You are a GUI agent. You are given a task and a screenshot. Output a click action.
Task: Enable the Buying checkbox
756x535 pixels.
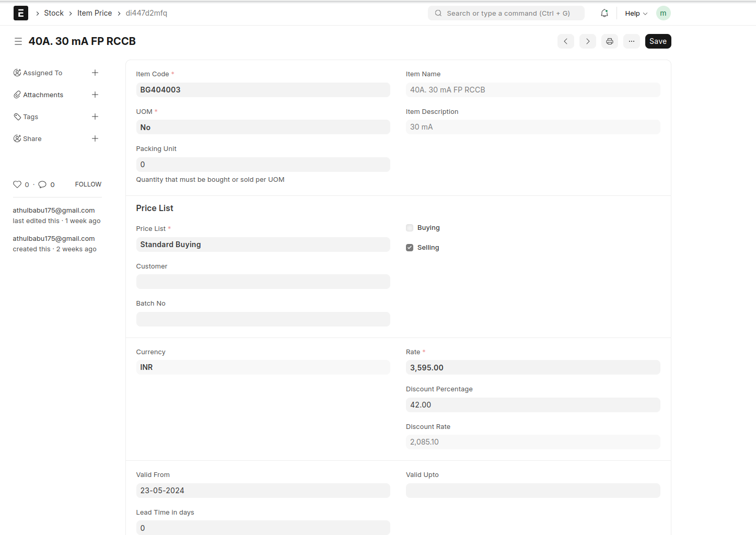pyautogui.click(x=410, y=228)
